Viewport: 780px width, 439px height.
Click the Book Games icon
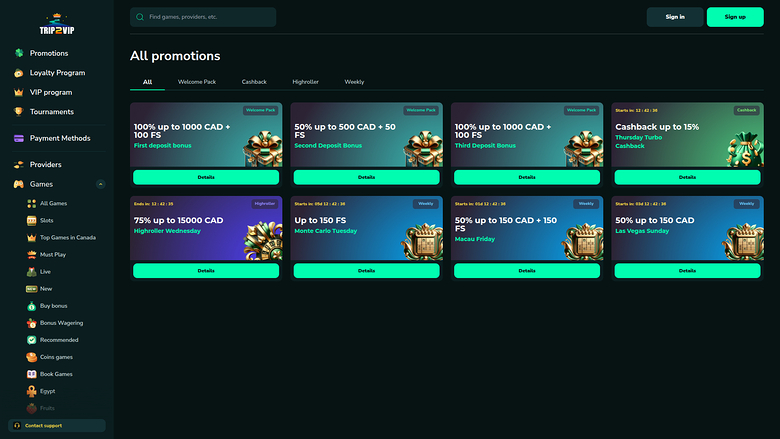point(31,374)
